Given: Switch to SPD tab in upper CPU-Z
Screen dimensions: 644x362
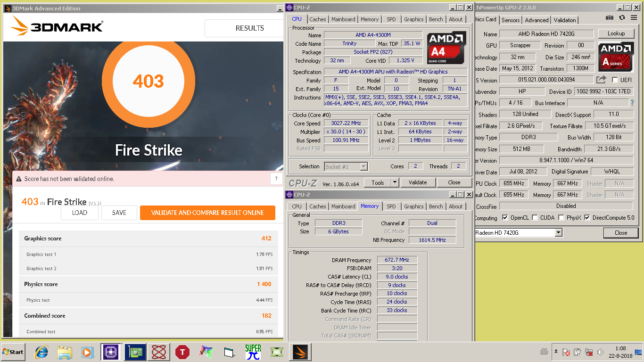Looking at the screenshot, I should click(391, 19).
